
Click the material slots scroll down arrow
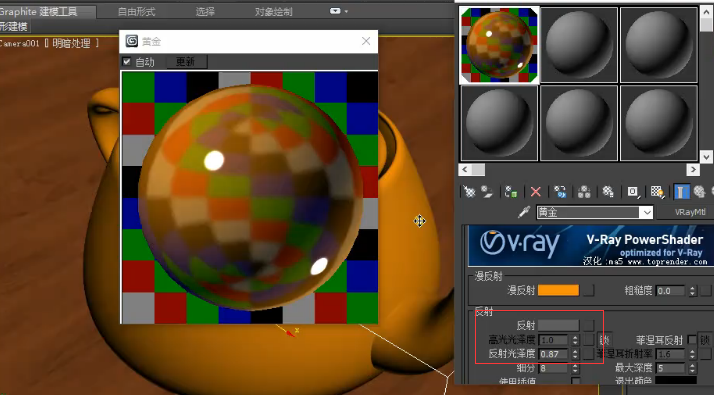tap(706, 157)
